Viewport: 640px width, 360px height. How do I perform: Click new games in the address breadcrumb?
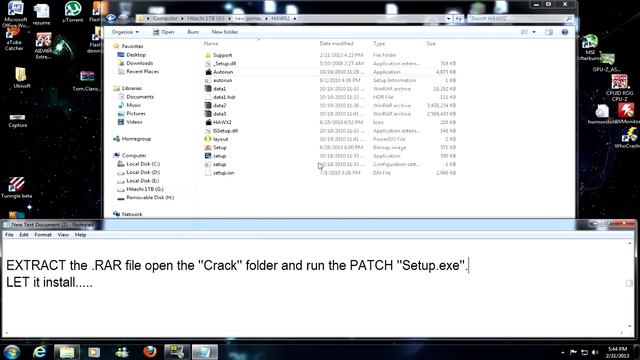point(248,18)
